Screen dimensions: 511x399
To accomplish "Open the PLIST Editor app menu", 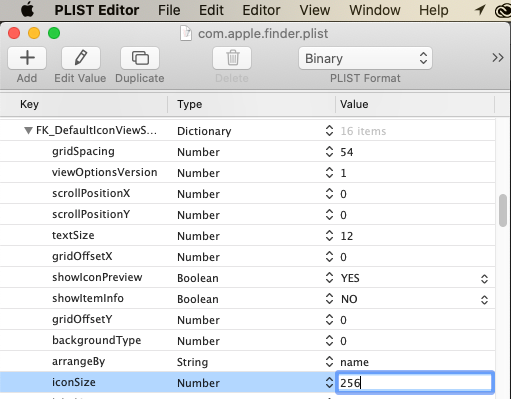I will tap(97, 10).
